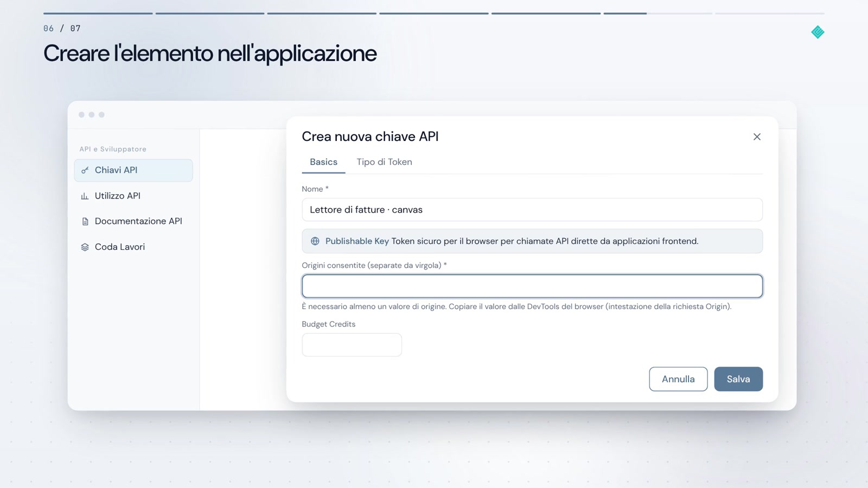Save the new API key with Salva
This screenshot has height=488, width=868.
pos(738,379)
